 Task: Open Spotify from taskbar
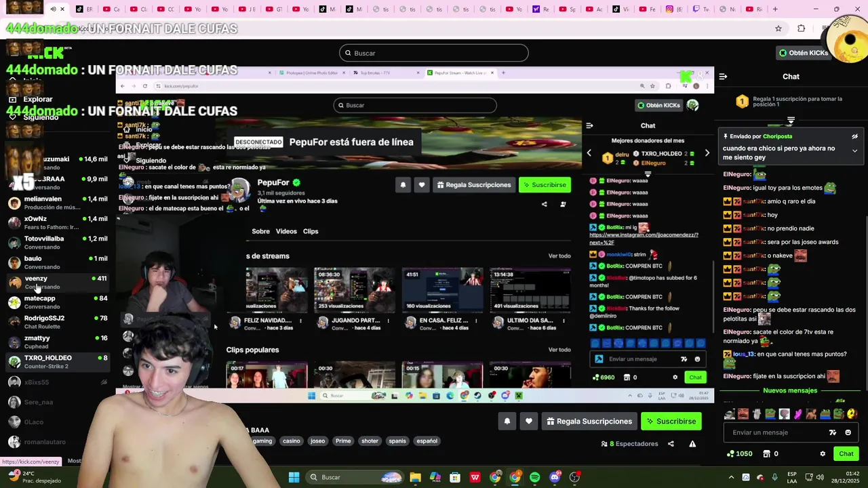(534, 477)
